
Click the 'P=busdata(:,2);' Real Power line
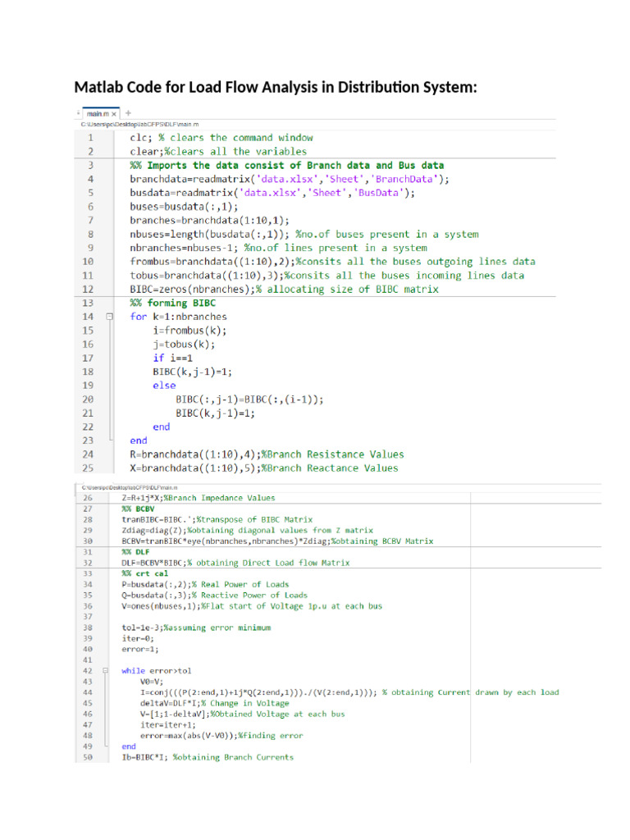coord(205,584)
